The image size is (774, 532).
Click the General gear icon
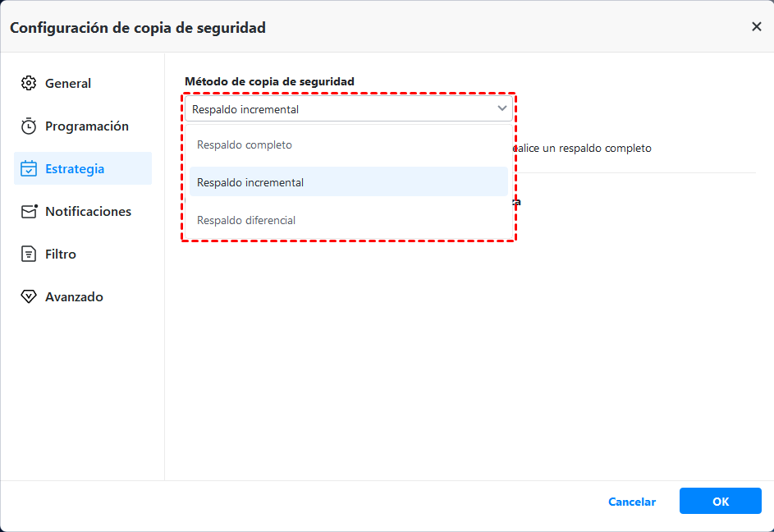click(29, 84)
